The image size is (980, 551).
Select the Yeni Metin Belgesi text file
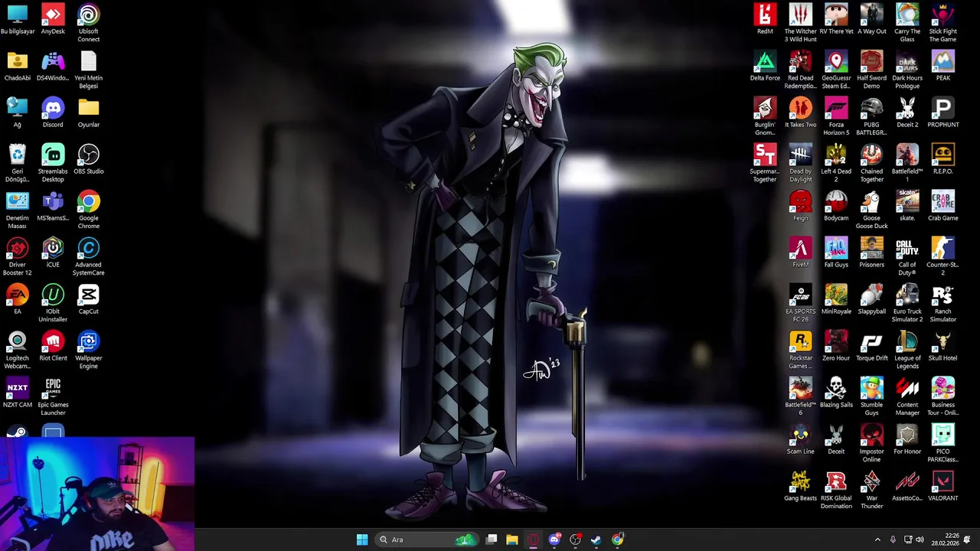(88, 70)
